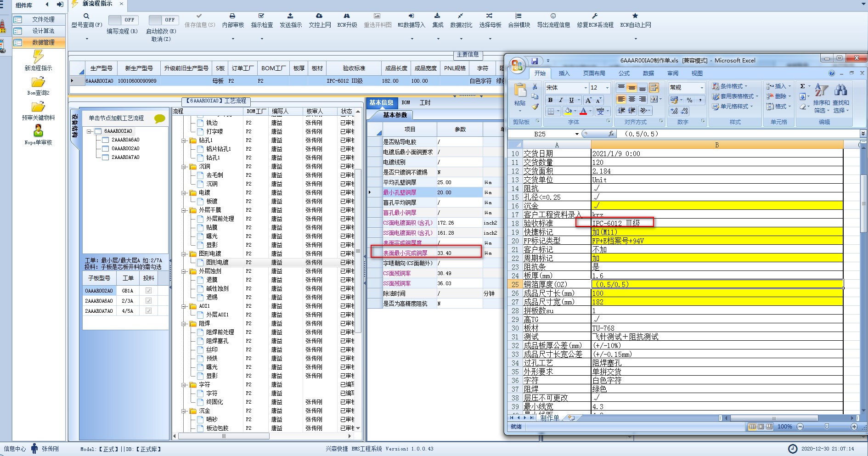Toggle 投料 checkbox for 0AAAR002A0
Viewport: 868px width, 456px height.
(148, 291)
